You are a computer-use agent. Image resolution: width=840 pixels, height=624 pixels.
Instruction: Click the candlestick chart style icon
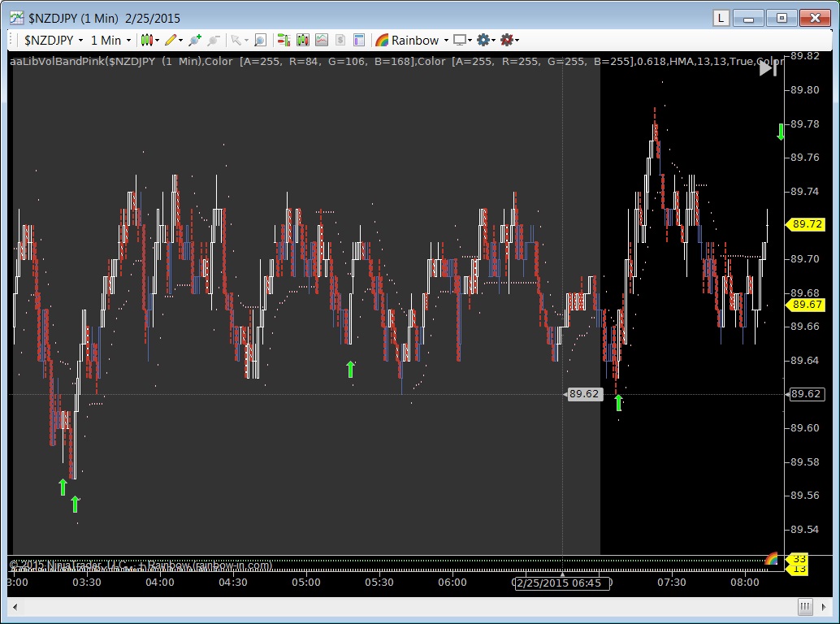tap(147, 40)
